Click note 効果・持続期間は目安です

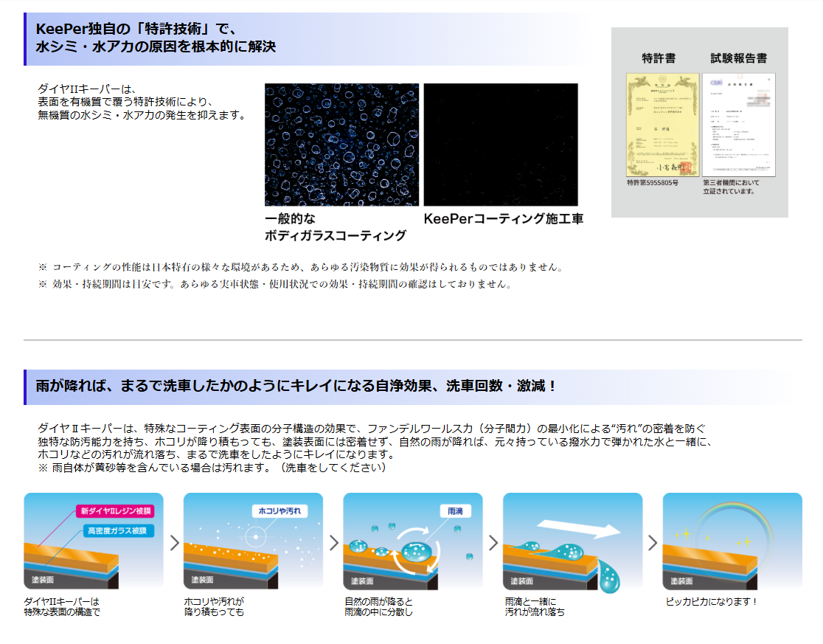[x=275, y=284]
